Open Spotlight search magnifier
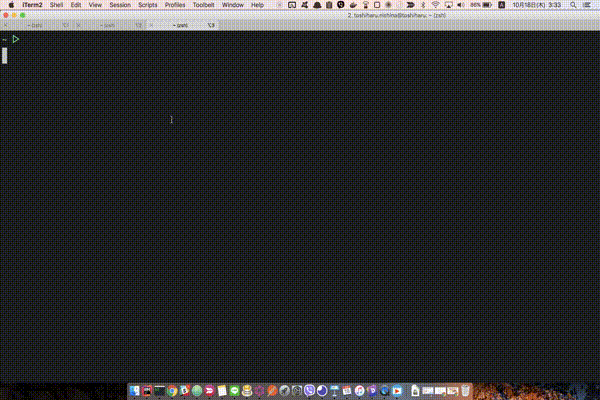The height and width of the screenshot is (400, 600). click(571, 5)
